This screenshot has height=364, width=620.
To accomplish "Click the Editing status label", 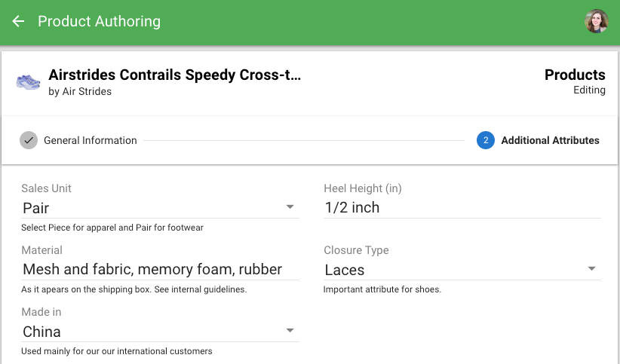I will point(589,90).
